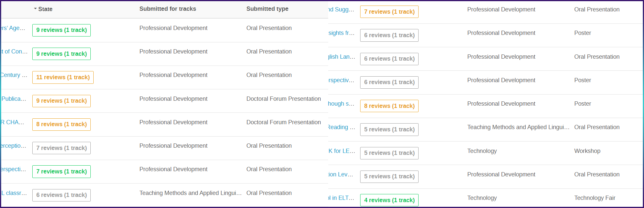Select Doctoral Forum Presentation in the "Publica…" row

(284, 99)
